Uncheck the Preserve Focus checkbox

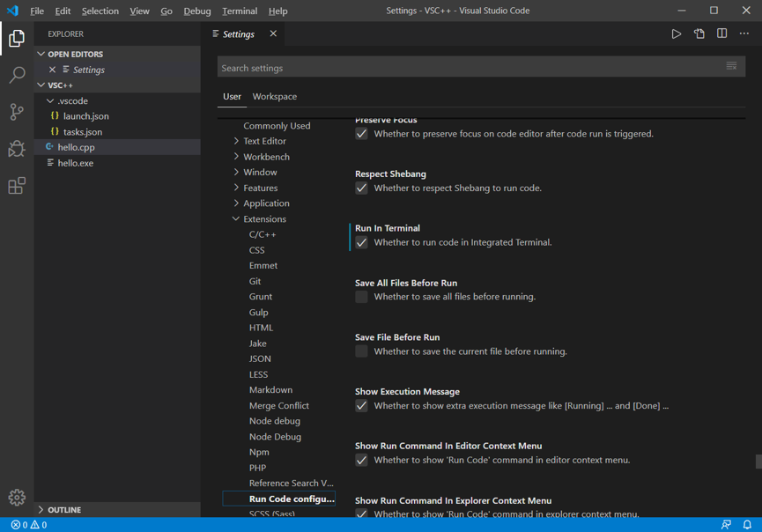361,134
